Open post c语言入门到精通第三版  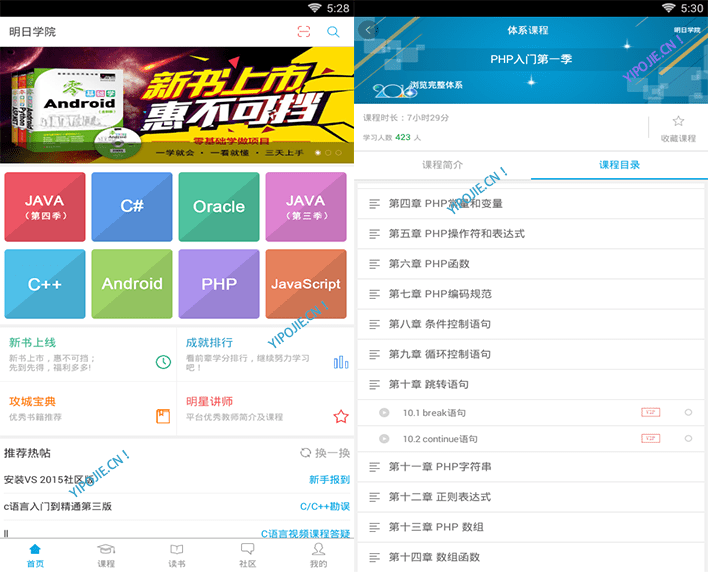coord(58,507)
